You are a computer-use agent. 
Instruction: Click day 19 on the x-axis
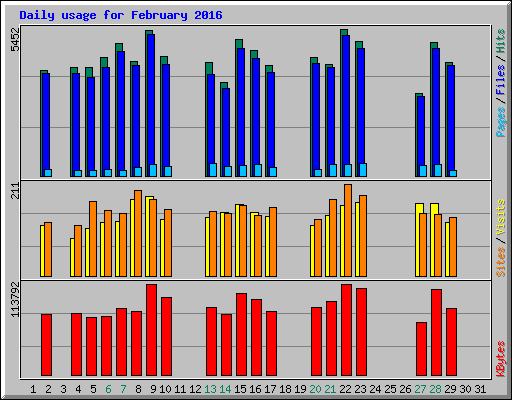click(x=300, y=389)
